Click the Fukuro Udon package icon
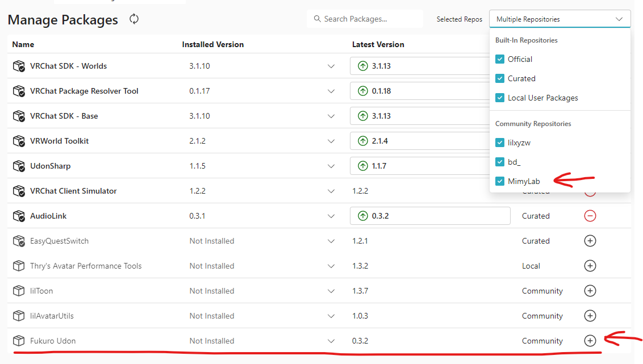Image resolution: width=643 pixels, height=364 pixels. pyautogui.click(x=19, y=341)
